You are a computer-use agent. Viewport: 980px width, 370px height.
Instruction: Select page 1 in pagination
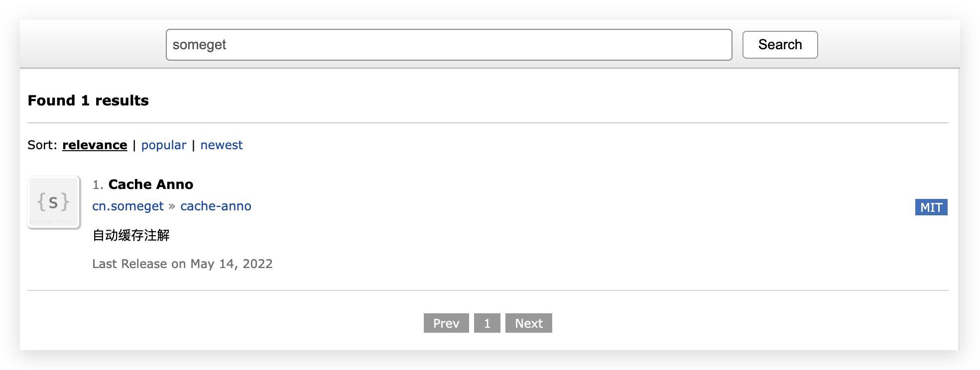(x=487, y=323)
